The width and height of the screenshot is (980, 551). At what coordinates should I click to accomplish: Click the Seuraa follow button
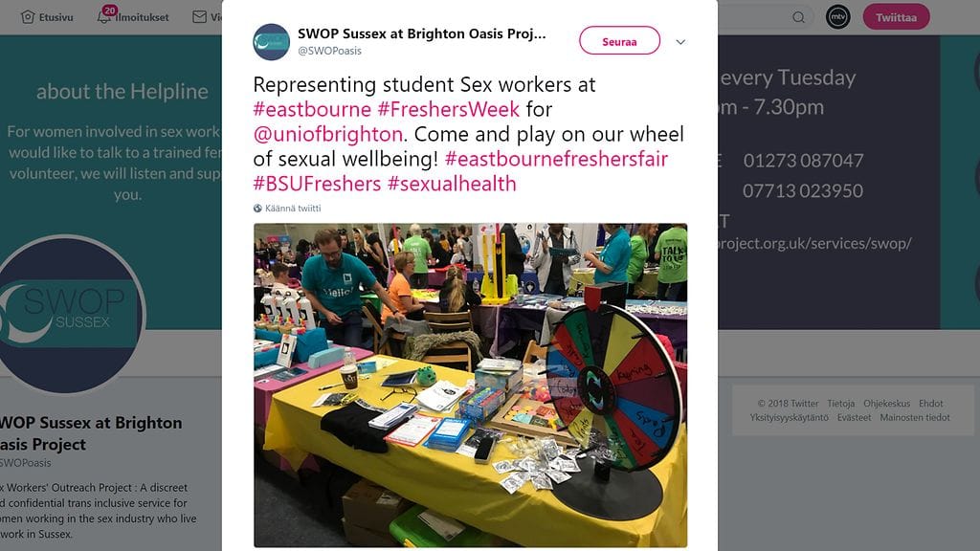click(x=619, y=41)
